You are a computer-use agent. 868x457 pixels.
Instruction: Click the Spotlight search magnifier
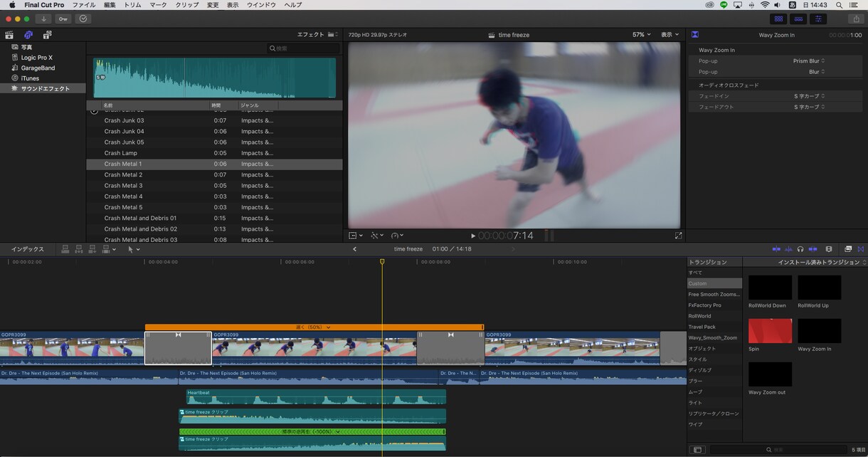839,5
